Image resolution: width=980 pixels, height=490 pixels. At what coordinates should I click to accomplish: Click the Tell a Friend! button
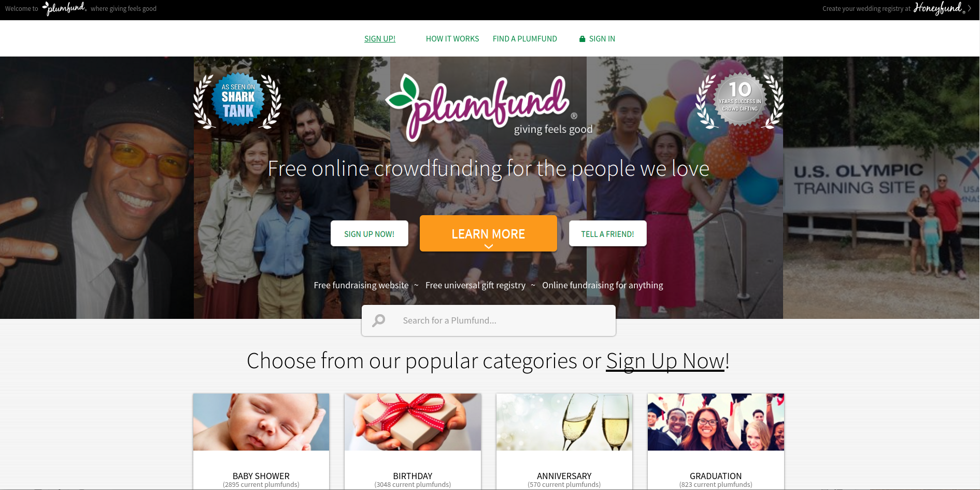(x=608, y=233)
